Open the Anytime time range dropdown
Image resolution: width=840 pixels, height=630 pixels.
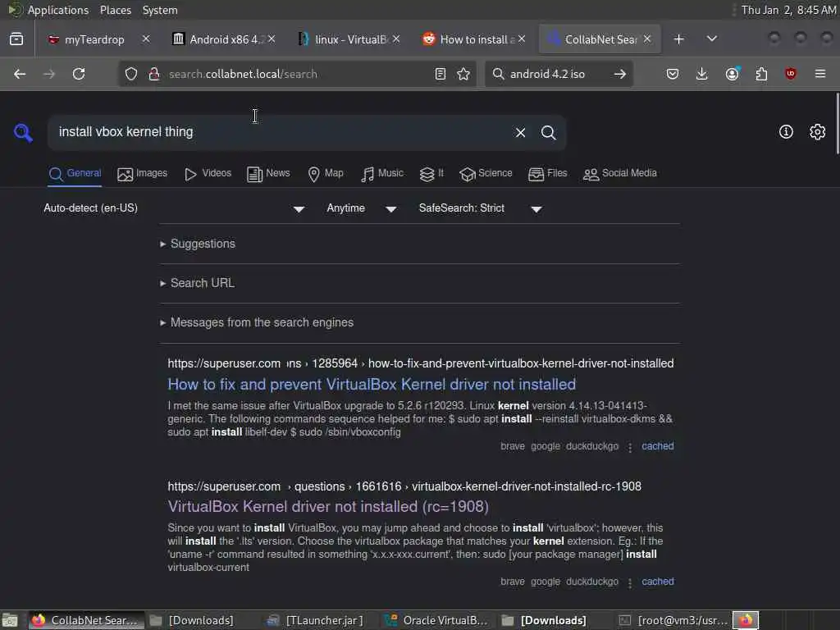362,208
